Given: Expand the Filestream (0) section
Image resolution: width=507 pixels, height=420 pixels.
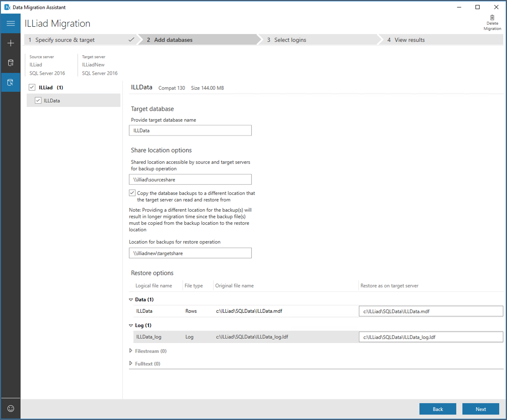Looking at the screenshot, I should tap(131, 351).
